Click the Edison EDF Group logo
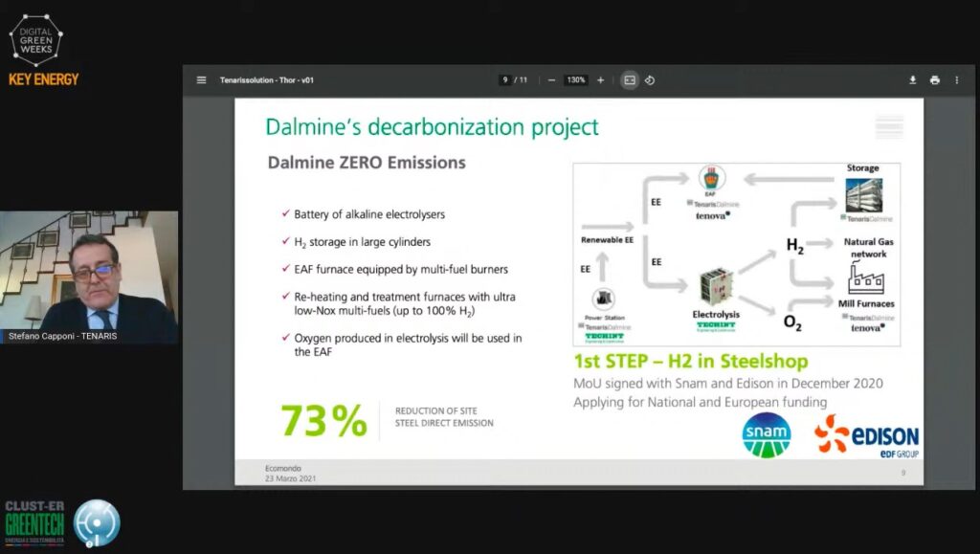Viewport: 980px width, 554px height. 867,437
